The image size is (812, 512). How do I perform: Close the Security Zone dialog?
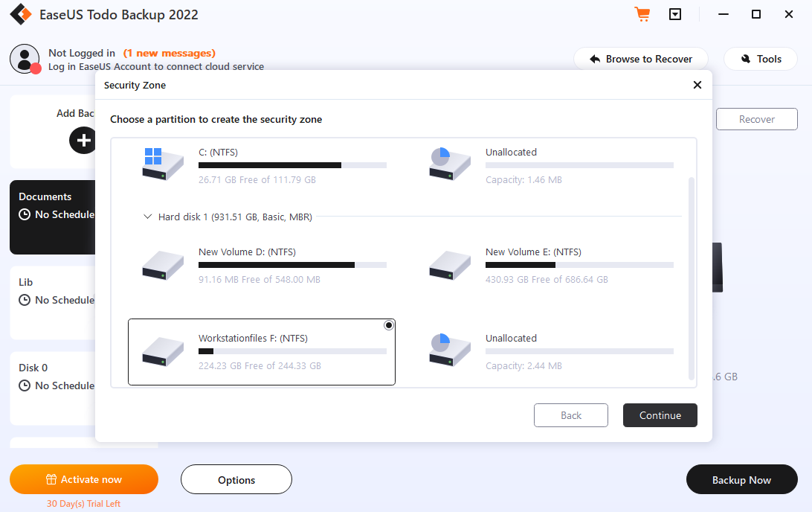coord(697,85)
